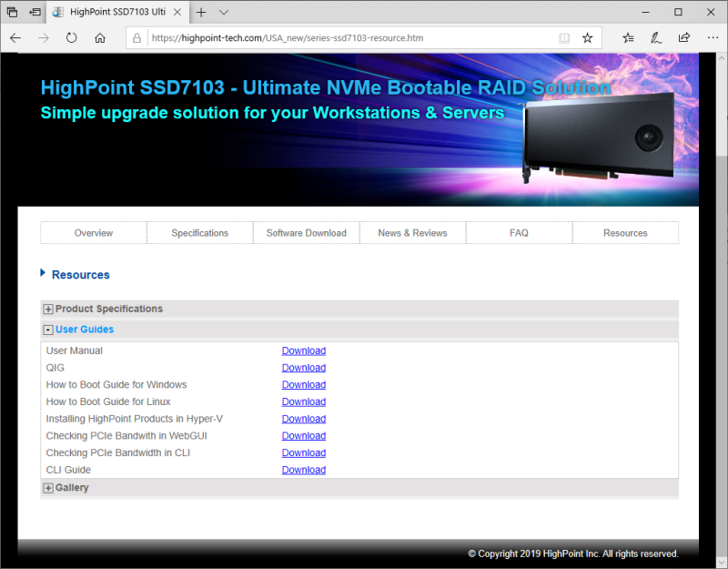Go back to the previous page
728x569 pixels.
(x=15, y=38)
